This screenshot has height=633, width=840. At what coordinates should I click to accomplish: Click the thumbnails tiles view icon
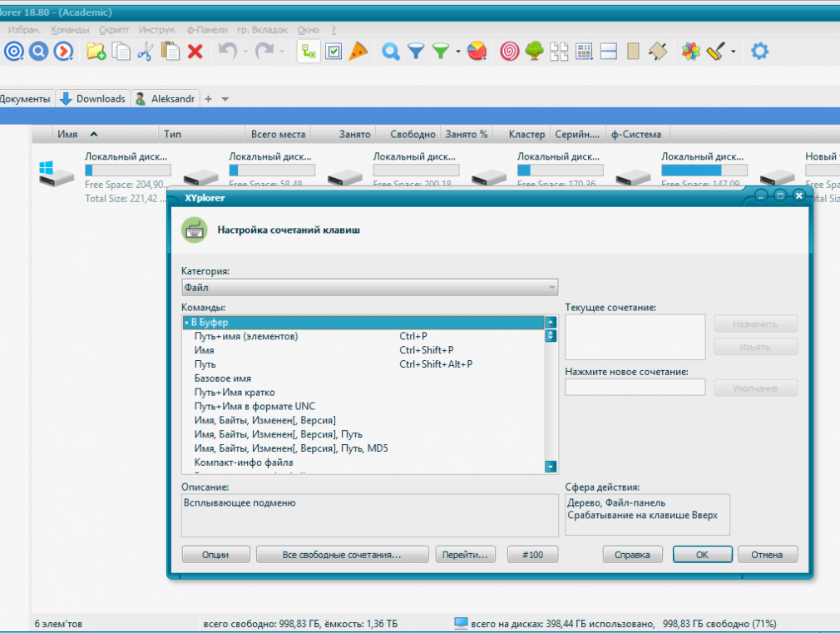click(559, 52)
